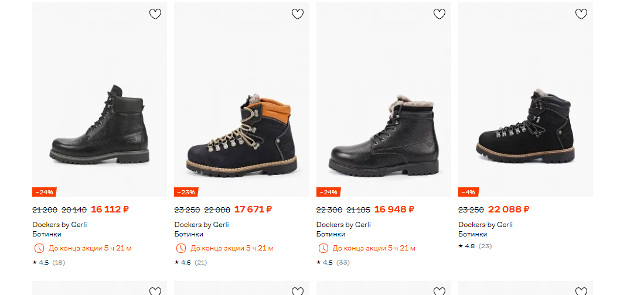Open reviews for rating 4.6 (21)

tap(191, 263)
